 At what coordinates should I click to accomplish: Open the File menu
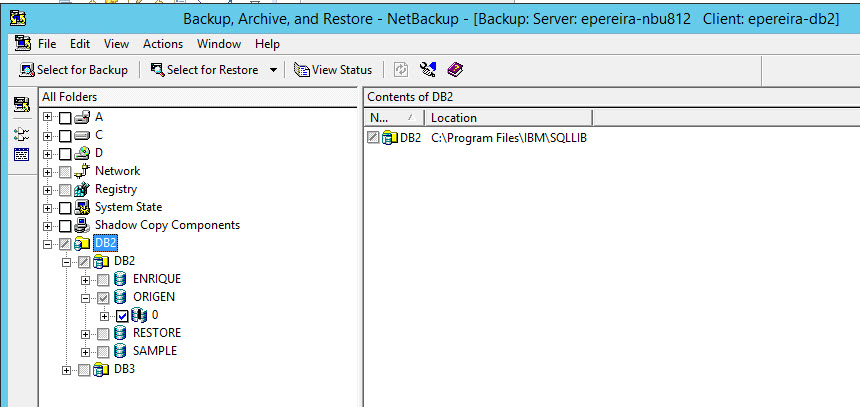(47, 44)
